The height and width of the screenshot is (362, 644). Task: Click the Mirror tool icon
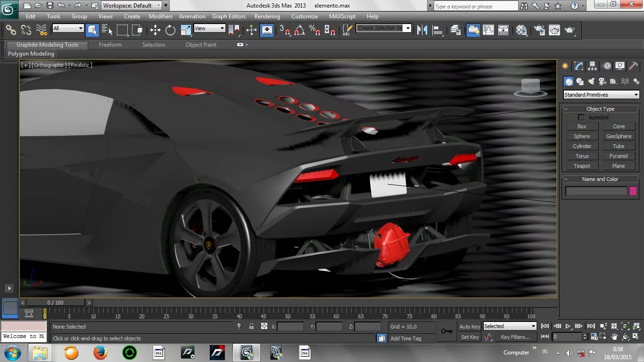coord(422,30)
